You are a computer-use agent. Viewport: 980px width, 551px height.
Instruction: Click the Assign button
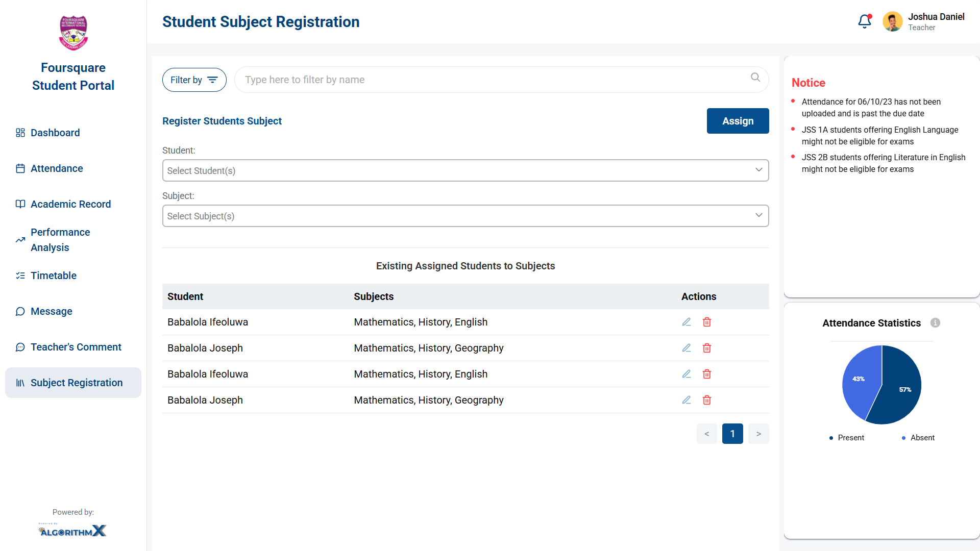pos(738,121)
